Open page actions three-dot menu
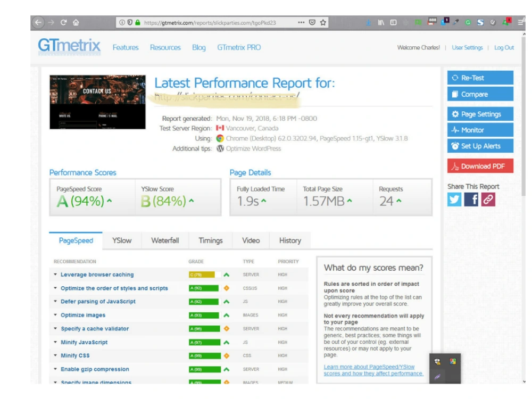 click(x=301, y=22)
